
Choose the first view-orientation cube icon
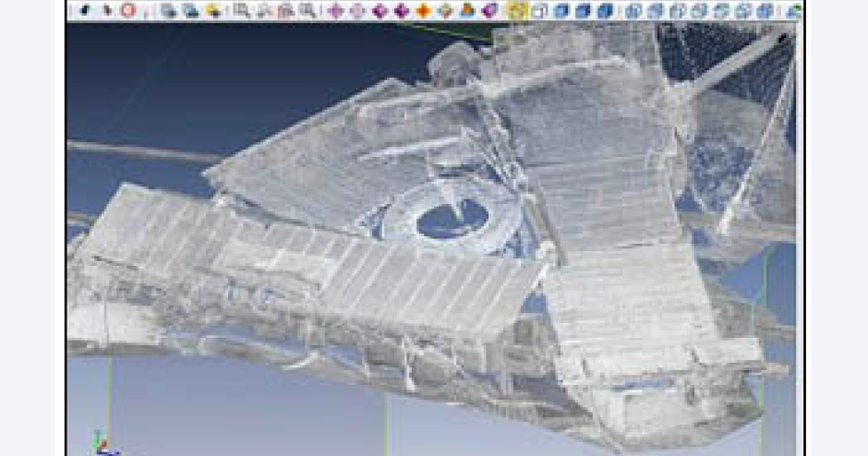[633, 10]
